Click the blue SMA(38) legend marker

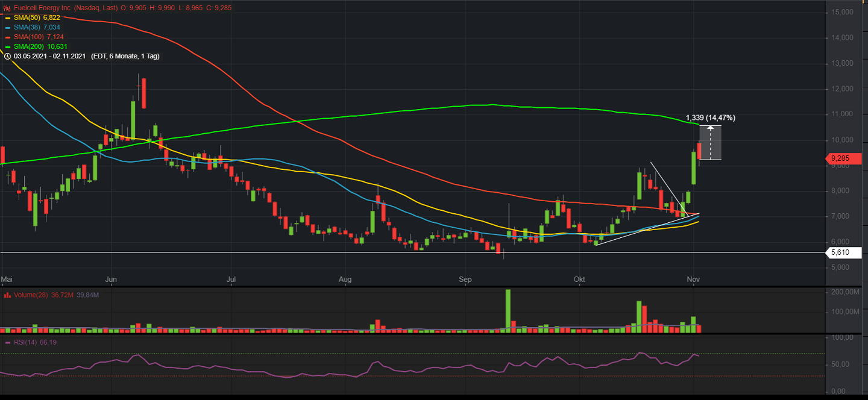click(x=7, y=27)
